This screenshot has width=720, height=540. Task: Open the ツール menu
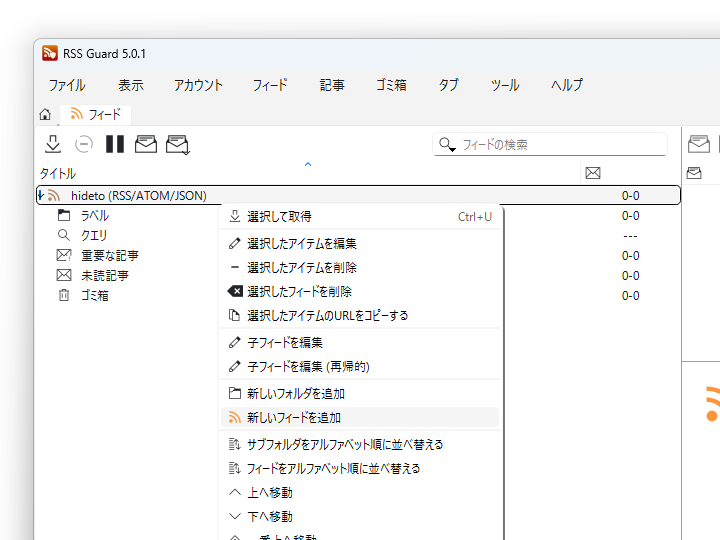[x=505, y=85]
